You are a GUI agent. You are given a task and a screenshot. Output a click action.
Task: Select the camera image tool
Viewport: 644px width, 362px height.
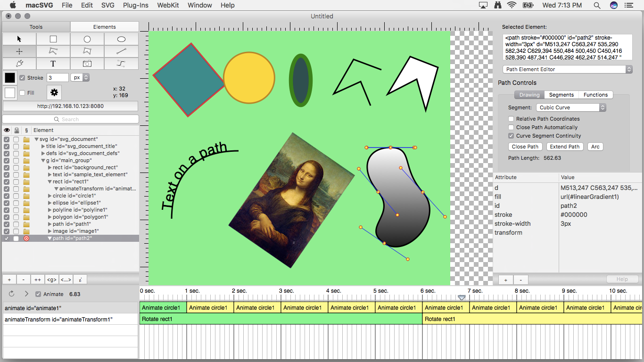pos(87,64)
